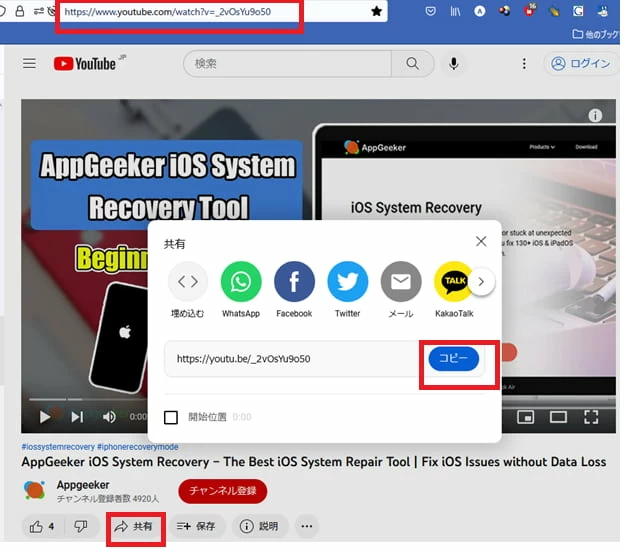Click the video progress bar

coord(88,399)
